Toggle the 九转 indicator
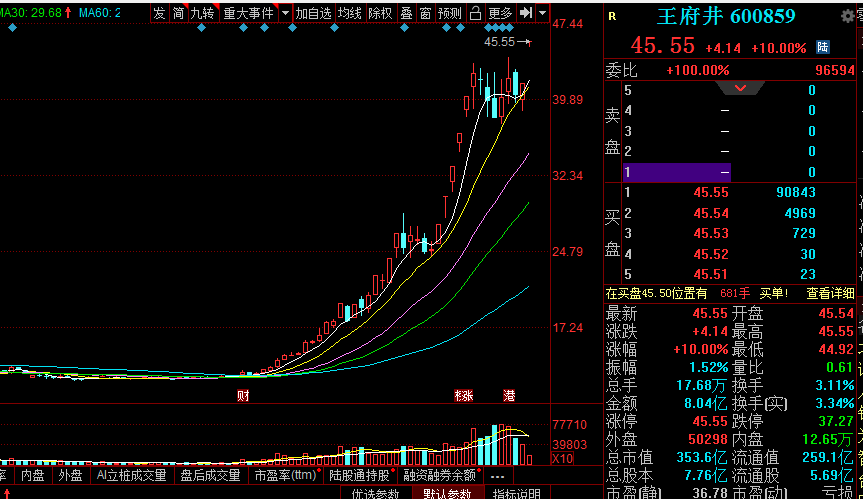863x499 pixels. point(203,13)
